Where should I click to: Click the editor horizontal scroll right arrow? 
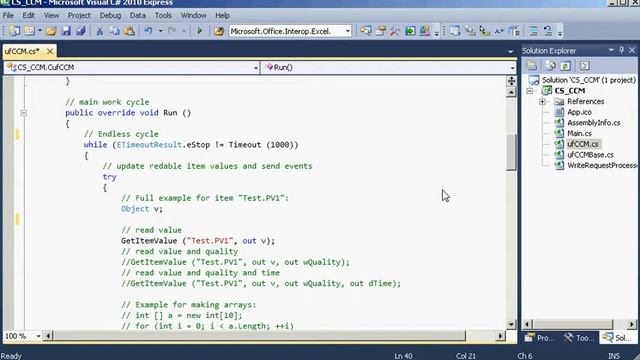[x=500, y=336]
